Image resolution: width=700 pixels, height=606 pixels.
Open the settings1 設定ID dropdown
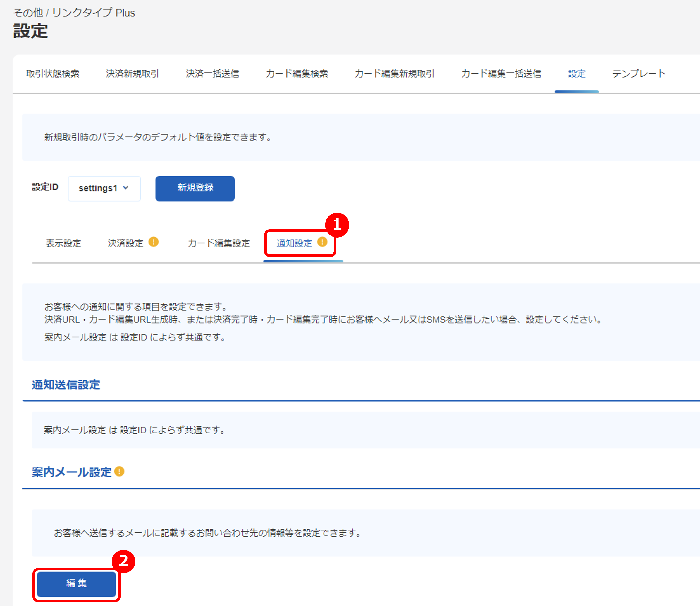click(x=104, y=188)
